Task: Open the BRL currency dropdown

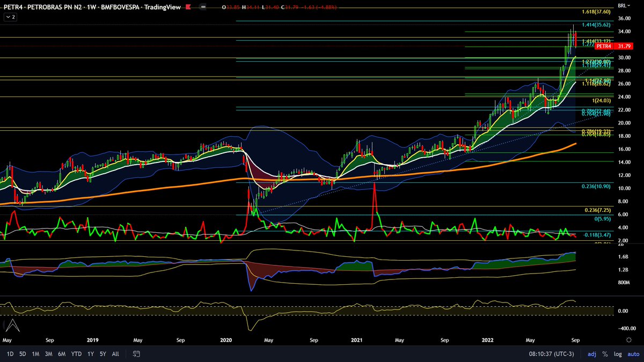Action: tap(624, 5)
